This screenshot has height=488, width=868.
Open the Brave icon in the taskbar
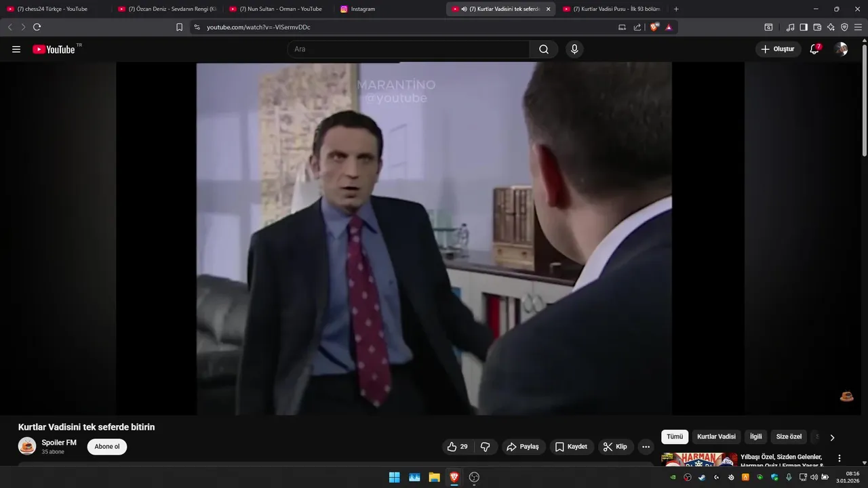(x=454, y=477)
